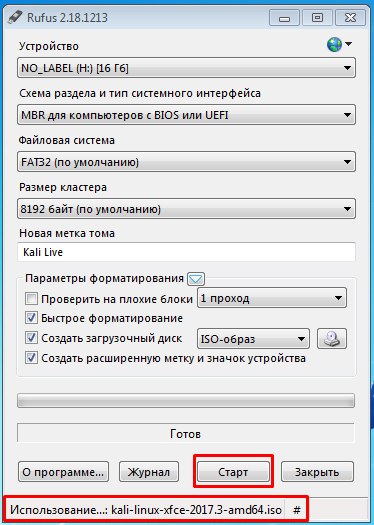This screenshot has width=374, height=525.
Task: Open the cluster size dropdown 8192 байт
Action: tap(186, 209)
